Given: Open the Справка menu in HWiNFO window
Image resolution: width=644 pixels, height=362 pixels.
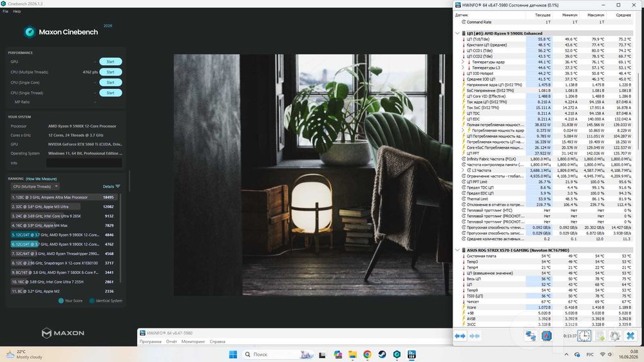Looking at the screenshot, I should coord(217,341).
